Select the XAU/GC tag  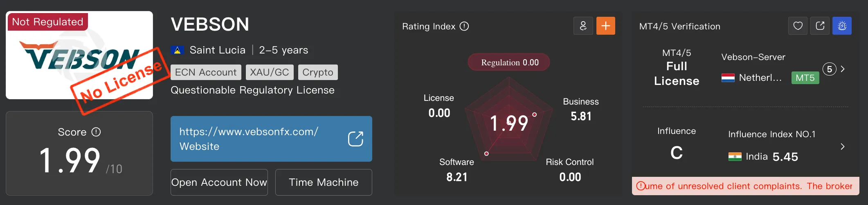[270, 72]
